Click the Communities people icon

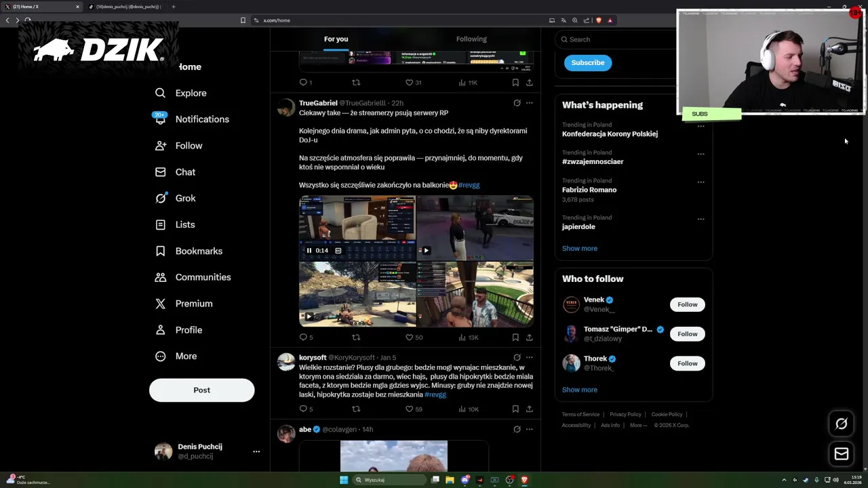tap(160, 277)
